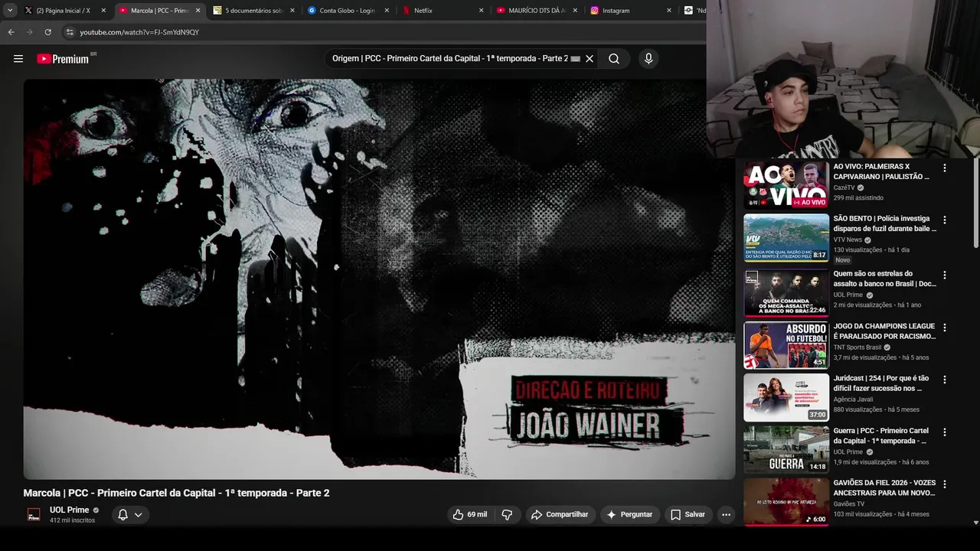
Task: Toggle notification bell for UOL Prime
Action: tap(122, 514)
